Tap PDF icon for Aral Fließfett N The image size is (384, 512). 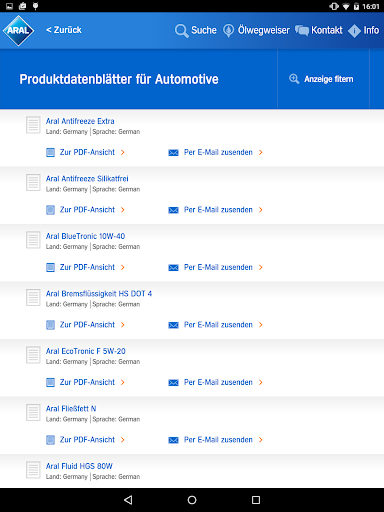(x=50, y=440)
